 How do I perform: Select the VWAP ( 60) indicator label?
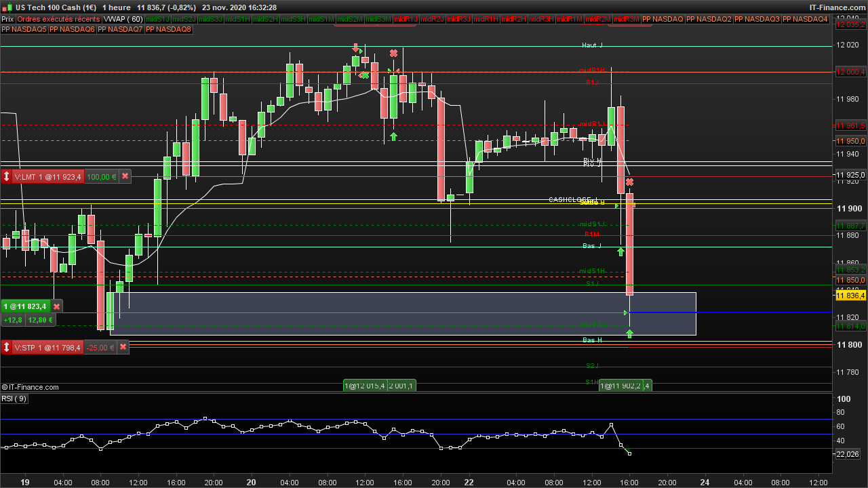[x=123, y=19]
